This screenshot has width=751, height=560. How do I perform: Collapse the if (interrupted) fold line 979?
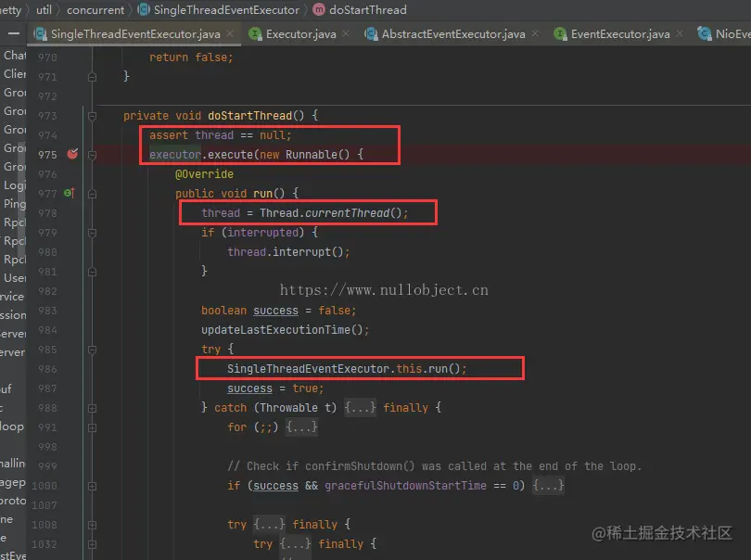(x=93, y=233)
